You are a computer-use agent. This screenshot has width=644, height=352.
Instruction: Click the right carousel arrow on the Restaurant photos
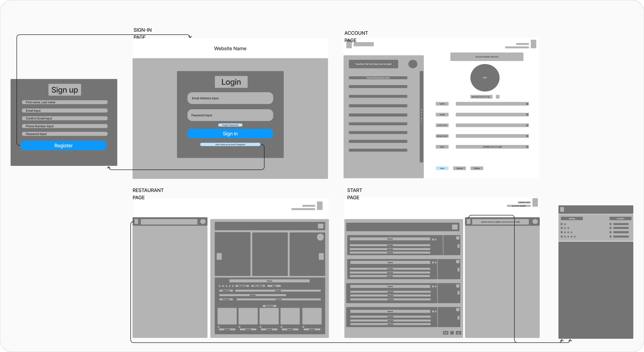tap(321, 256)
